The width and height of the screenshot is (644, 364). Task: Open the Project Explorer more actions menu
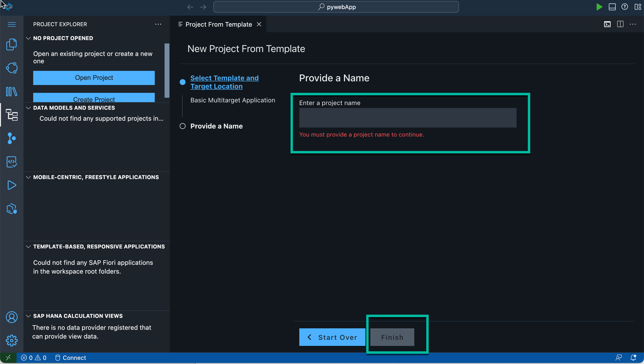point(158,24)
